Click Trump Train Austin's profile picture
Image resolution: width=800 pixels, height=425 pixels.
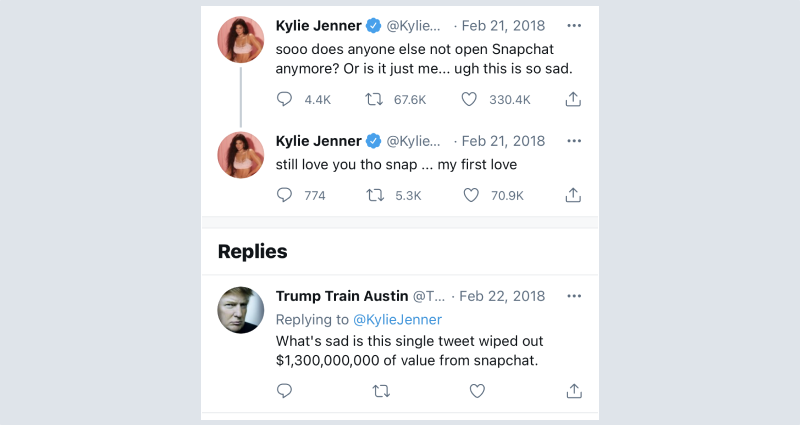coord(241,310)
